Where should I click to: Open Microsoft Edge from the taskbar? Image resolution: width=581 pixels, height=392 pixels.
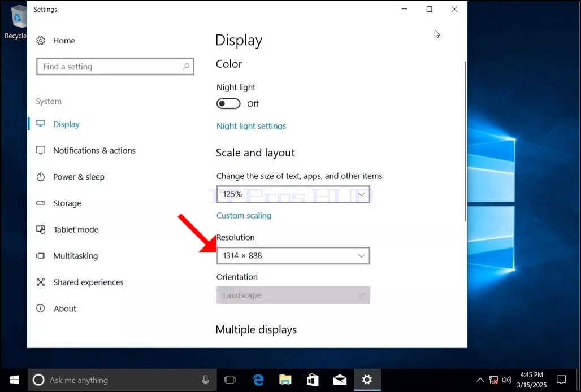point(258,380)
